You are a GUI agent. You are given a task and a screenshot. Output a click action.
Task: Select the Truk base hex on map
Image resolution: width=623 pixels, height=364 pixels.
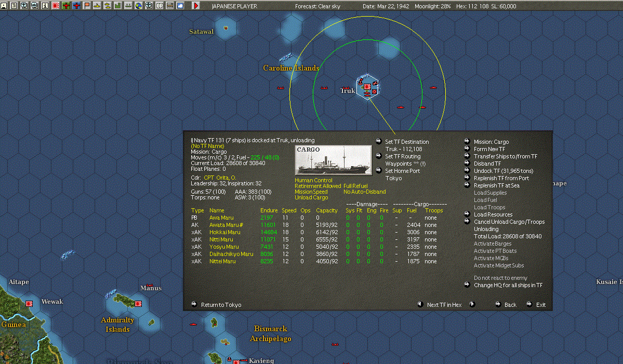tap(367, 87)
